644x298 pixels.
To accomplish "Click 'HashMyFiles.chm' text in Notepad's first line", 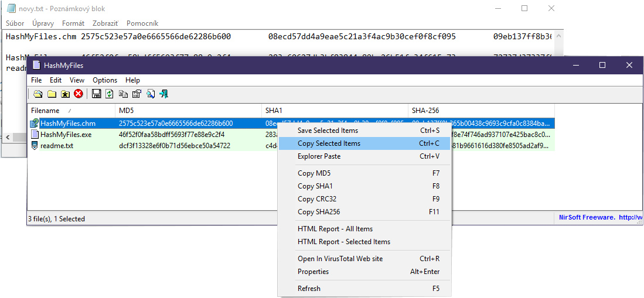I will (x=41, y=36).
